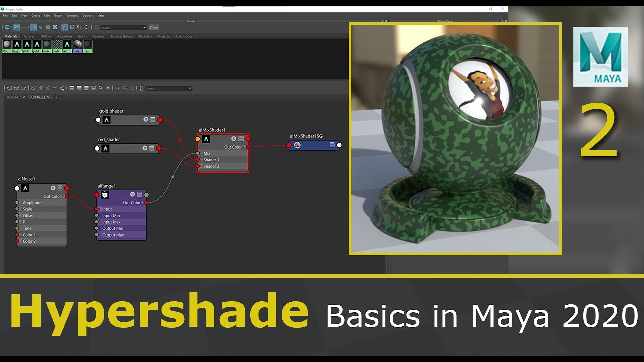
Task: Toggle solo on aiMixShader1 node
Action: coord(234,139)
